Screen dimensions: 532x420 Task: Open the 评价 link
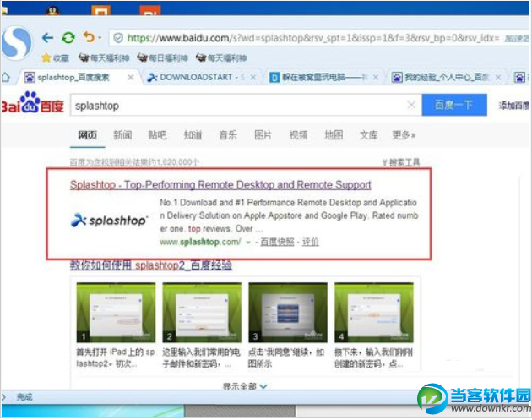pos(311,242)
